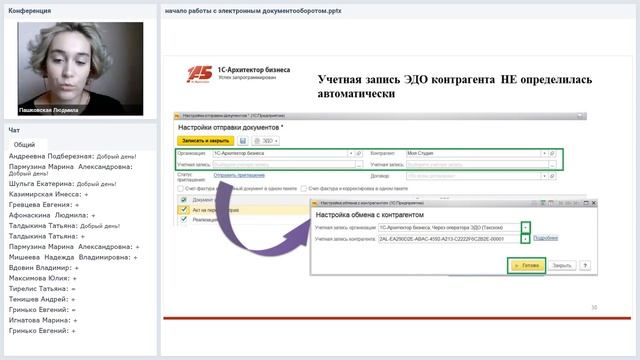640x360 pixels.
Task: Click Вдовин Владимир chat message
Action: 44,268
